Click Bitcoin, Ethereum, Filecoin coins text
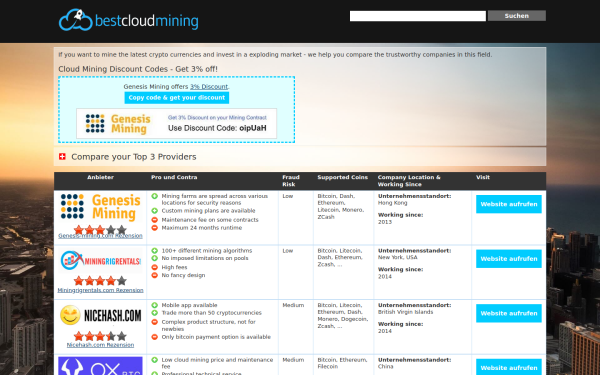The image size is (600, 375). 342,363
